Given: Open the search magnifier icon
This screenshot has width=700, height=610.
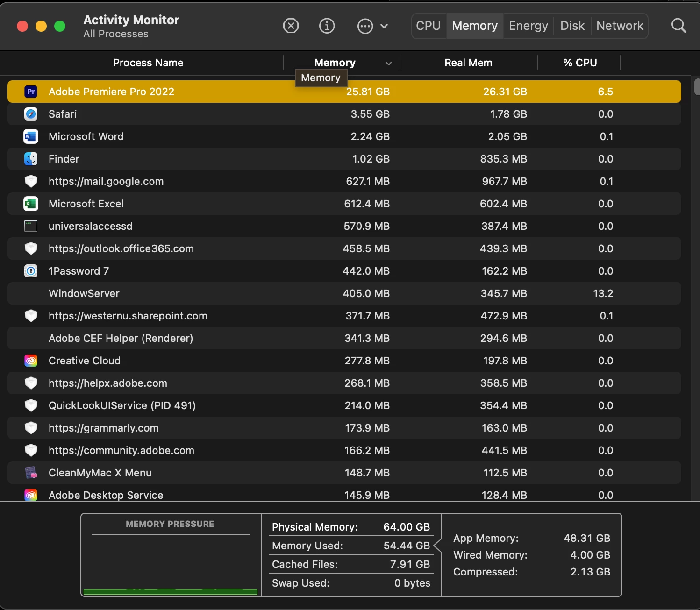Looking at the screenshot, I should (679, 26).
